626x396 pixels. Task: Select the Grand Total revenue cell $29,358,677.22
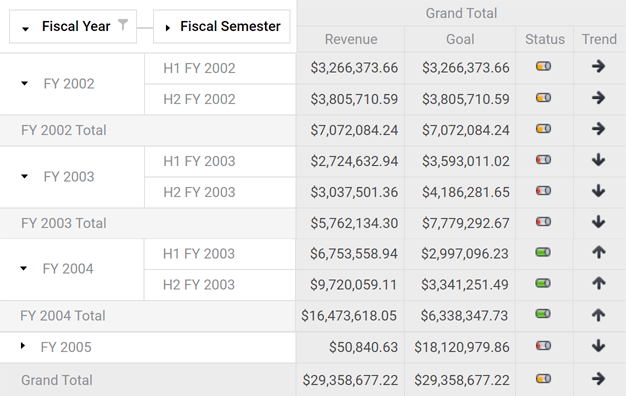click(350, 380)
